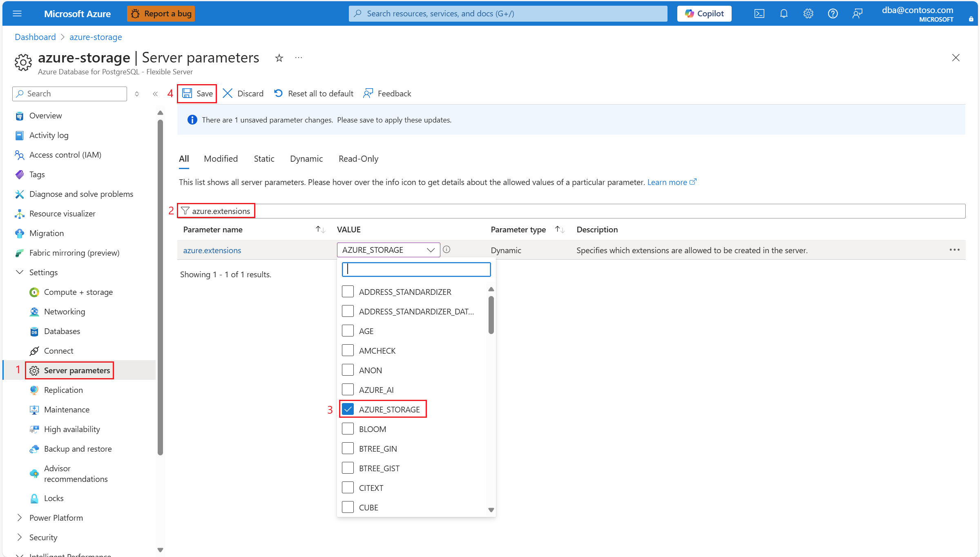Click the extensions dropdown scrollbar thumb

tap(491, 314)
